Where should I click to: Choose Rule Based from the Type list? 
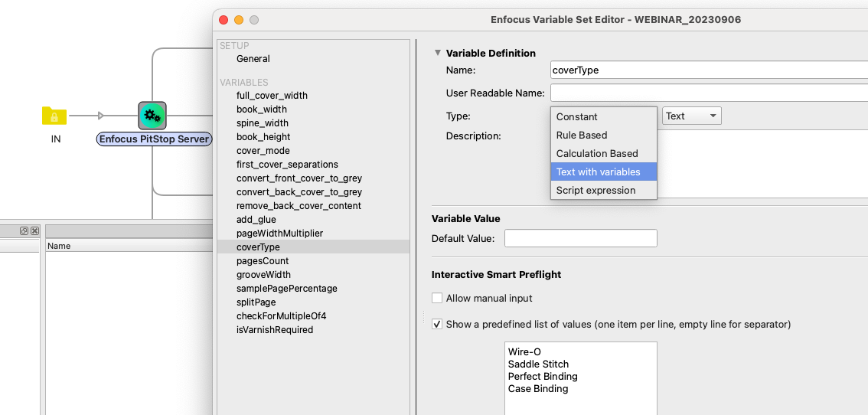pyautogui.click(x=603, y=136)
